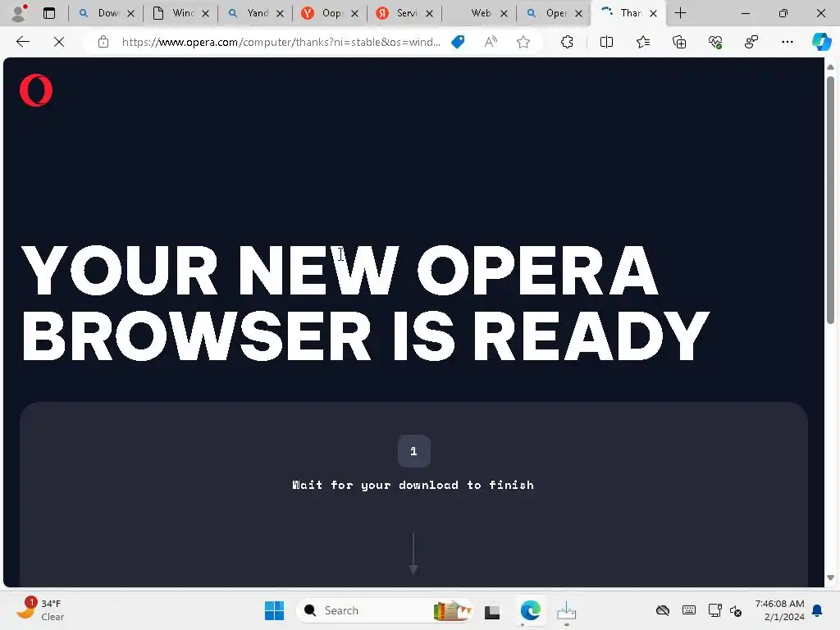840x630 pixels.
Task: Click the scrollbar up arrow
Action: [x=830, y=67]
